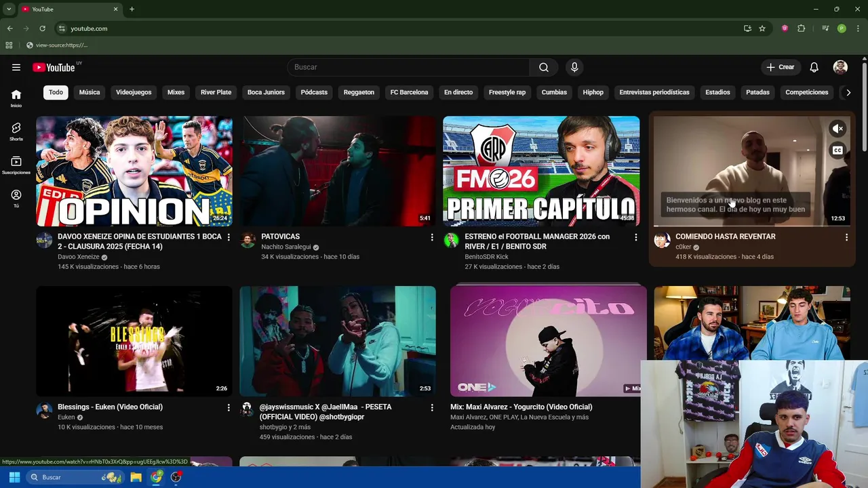Select the Reggaeton chip
868x488 pixels.
coord(359,92)
